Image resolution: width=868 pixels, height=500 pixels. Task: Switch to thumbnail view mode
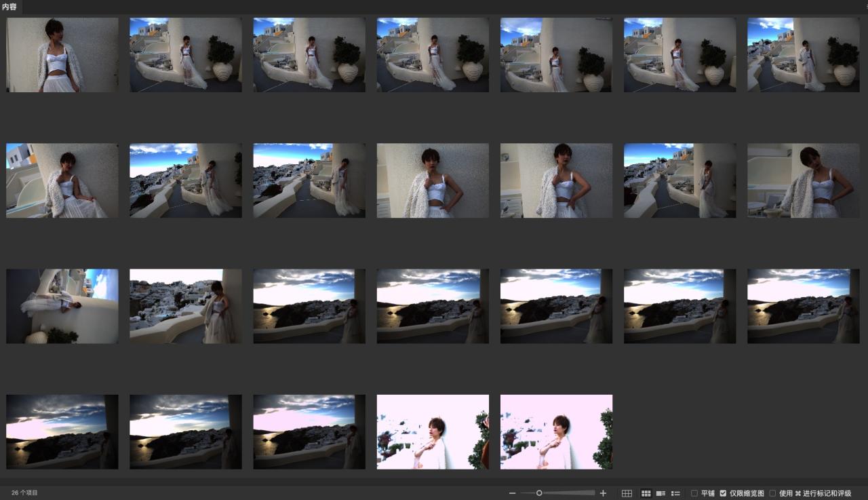[646, 493]
